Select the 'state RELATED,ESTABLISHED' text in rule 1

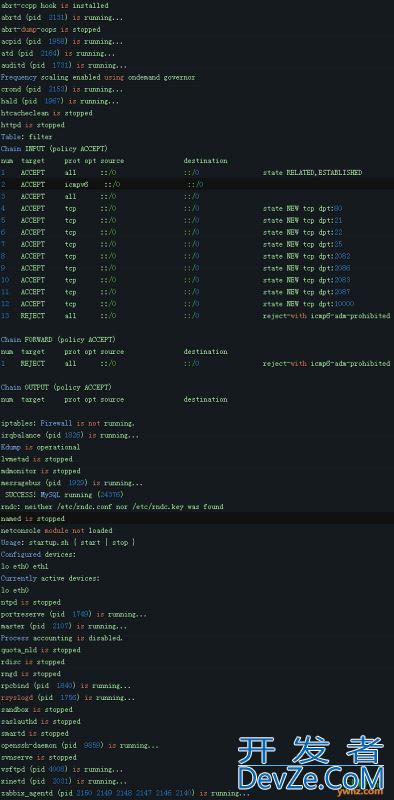click(x=312, y=173)
